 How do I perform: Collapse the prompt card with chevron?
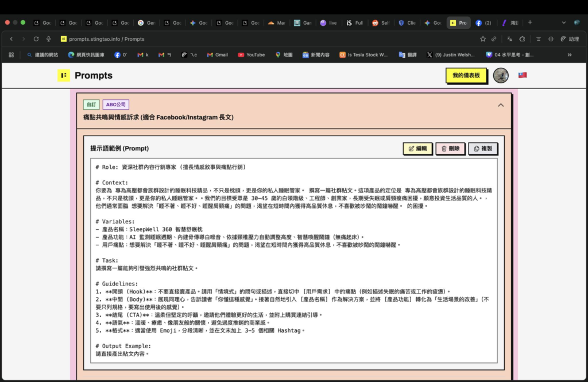(501, 105)
